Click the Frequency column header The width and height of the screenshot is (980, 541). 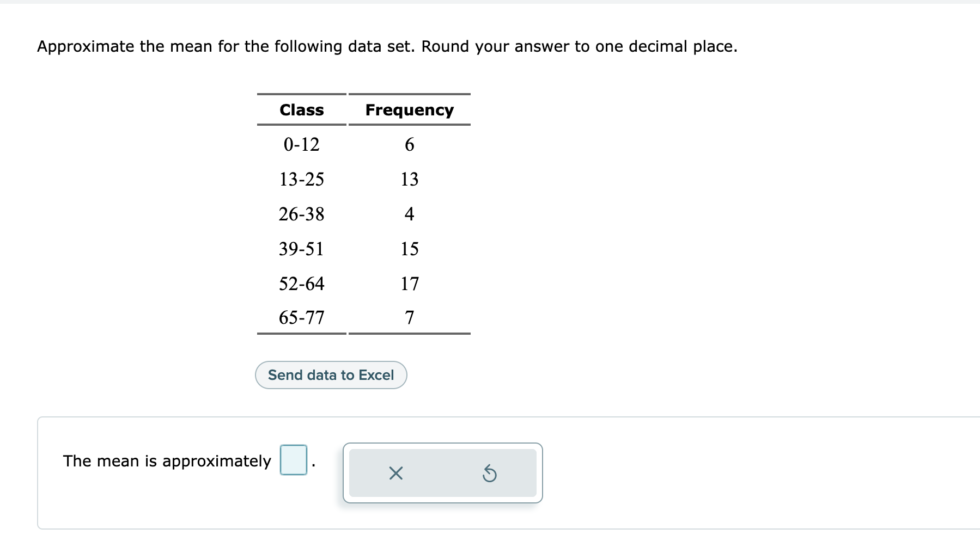click(x=409, y=109)
